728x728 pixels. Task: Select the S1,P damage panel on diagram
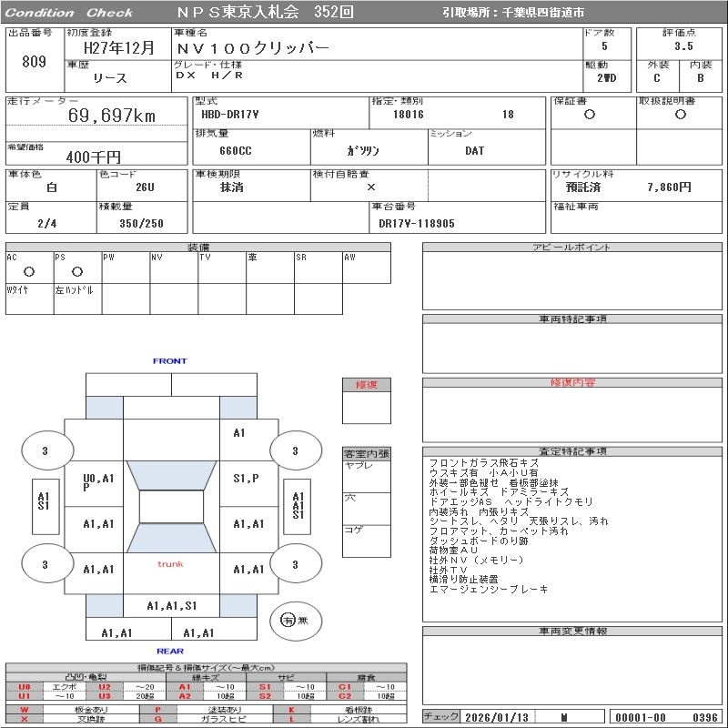246,478
